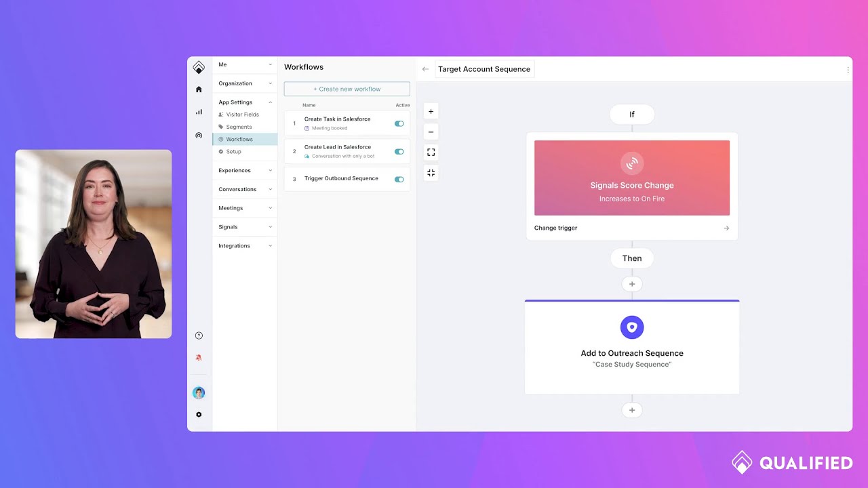The image size is (868, 488).
Task: Select Workflows in App Settings
Action: pos(245,139)
